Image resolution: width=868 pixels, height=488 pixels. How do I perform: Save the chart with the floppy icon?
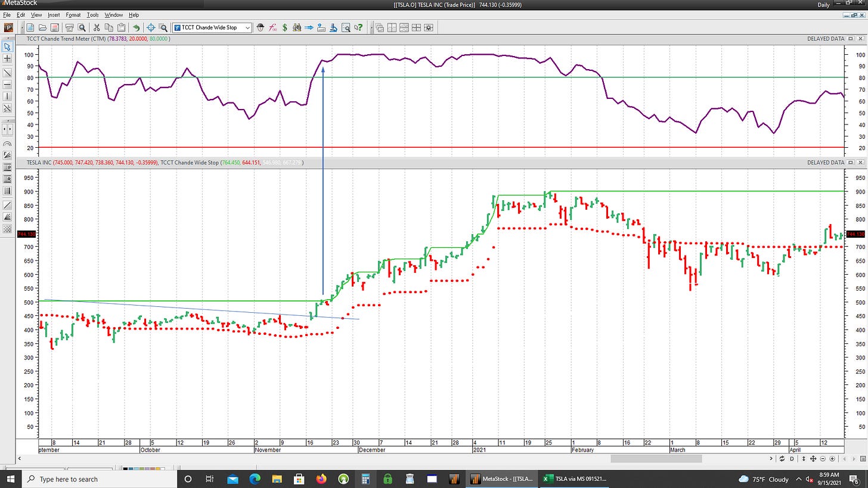(54, 27)
